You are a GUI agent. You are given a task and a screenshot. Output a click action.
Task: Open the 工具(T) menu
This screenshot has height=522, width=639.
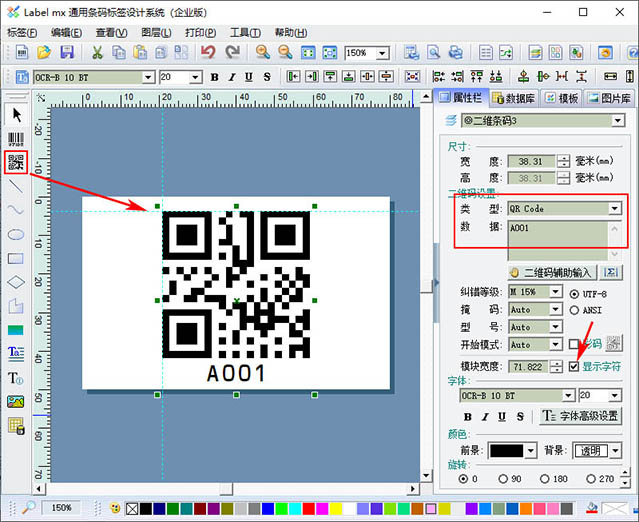[x=245, y=33]
